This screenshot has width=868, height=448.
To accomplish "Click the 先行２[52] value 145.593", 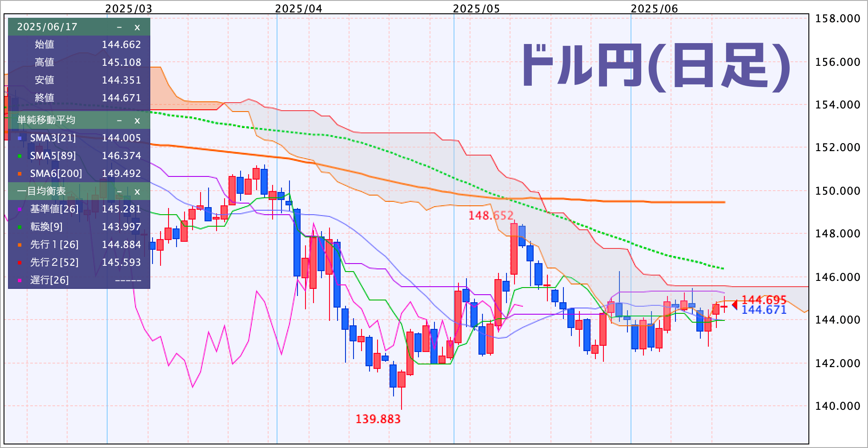I will (121, 263).
